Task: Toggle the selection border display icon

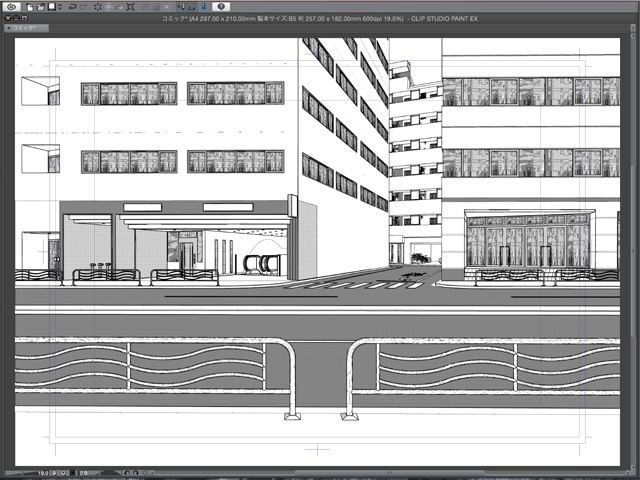Action: point(167,7)
